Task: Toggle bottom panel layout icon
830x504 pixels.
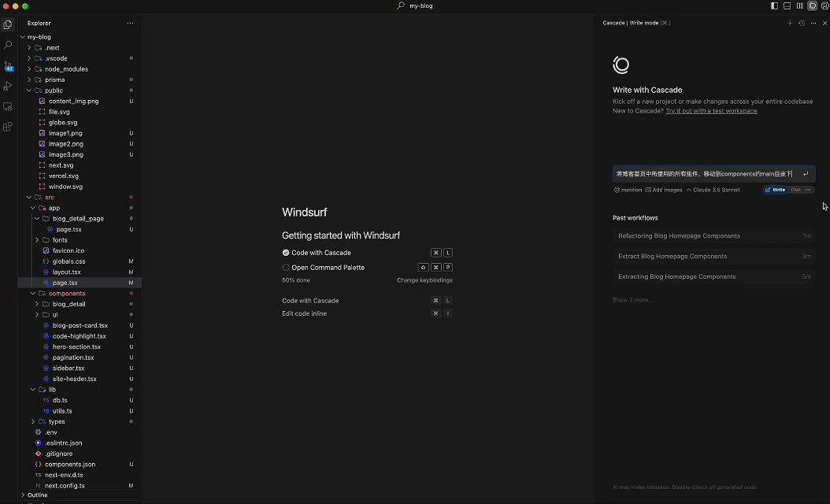Action: click(x=787, y=6)
